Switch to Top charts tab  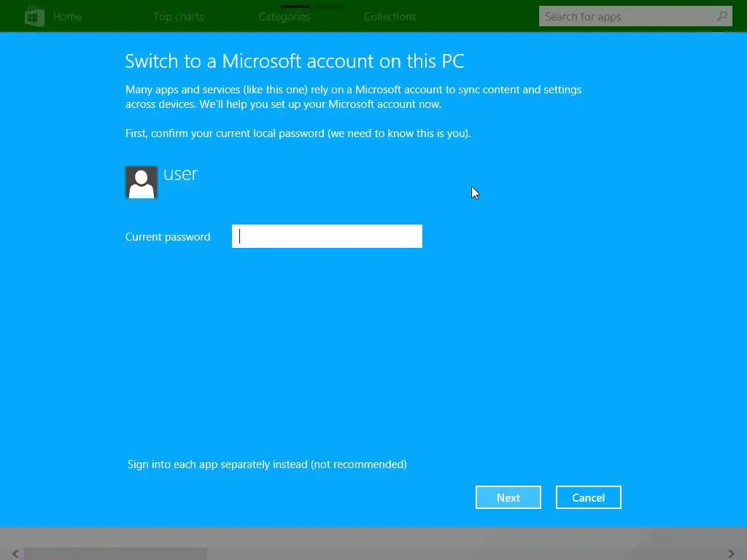(179, 17)
